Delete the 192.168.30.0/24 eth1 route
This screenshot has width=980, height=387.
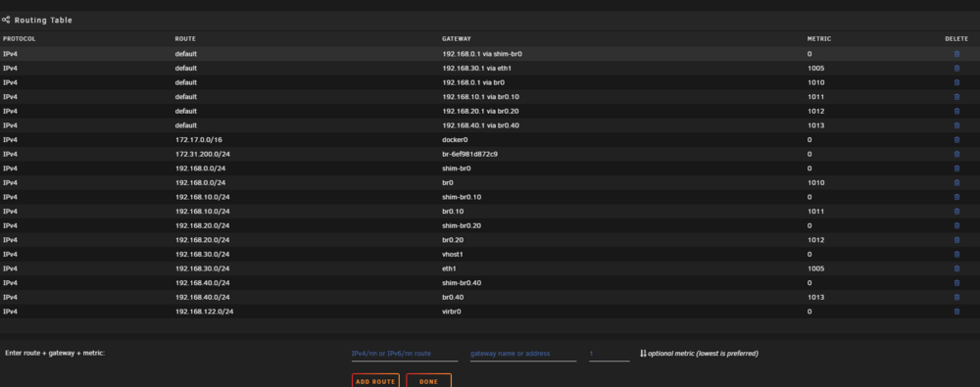tap(956, 268)
